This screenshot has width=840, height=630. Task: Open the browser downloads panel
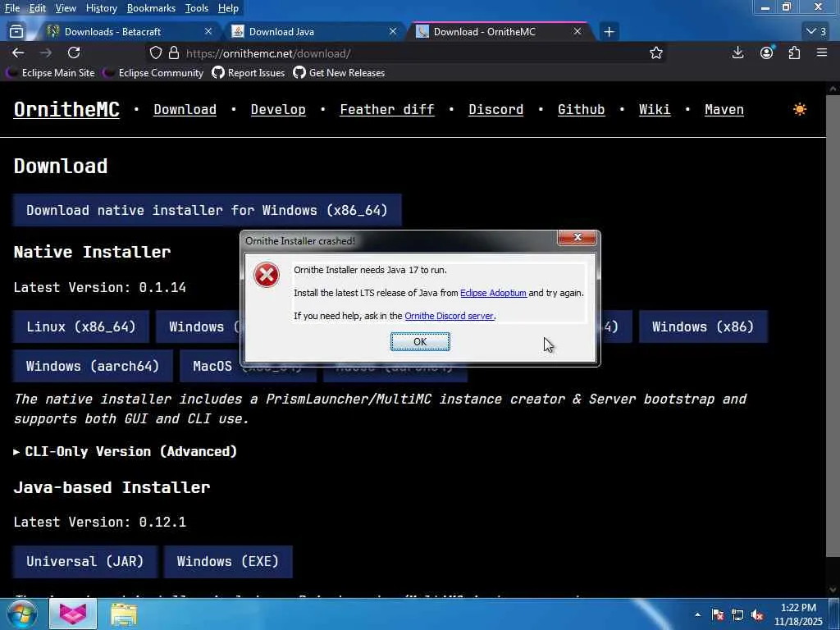pyautogui.click(x=737, y=52)
